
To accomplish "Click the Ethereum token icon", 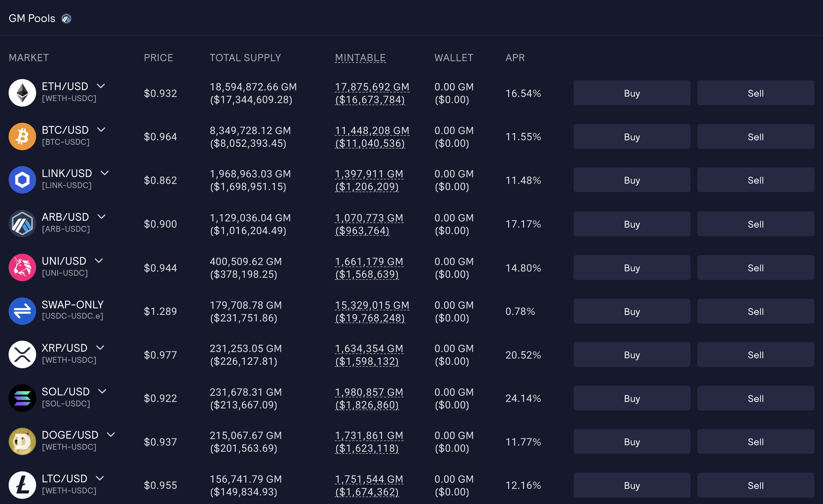I will 22,93.
